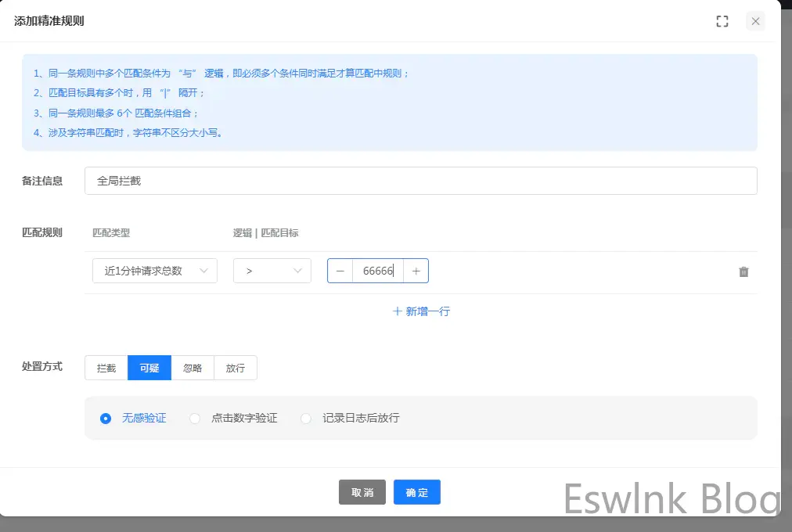Screen dimensions: 792x532
Task: Choose the 记录日志后放行 radio button
Action: click(307, 419)
